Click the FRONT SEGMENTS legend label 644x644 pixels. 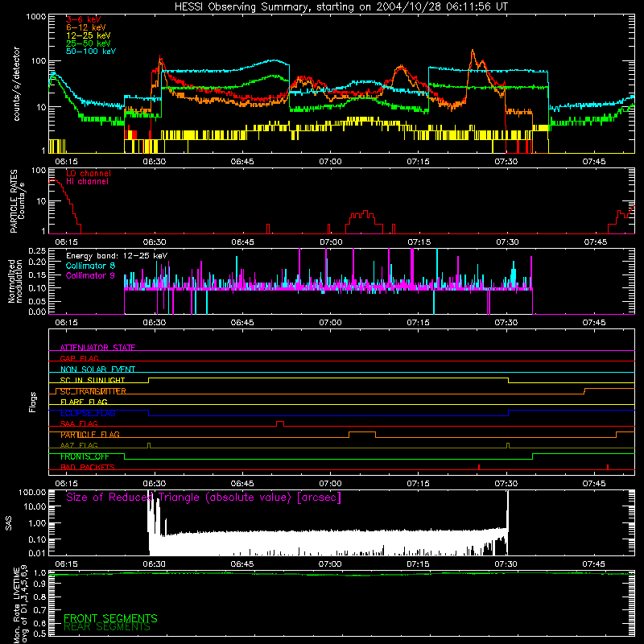(110, 618)
